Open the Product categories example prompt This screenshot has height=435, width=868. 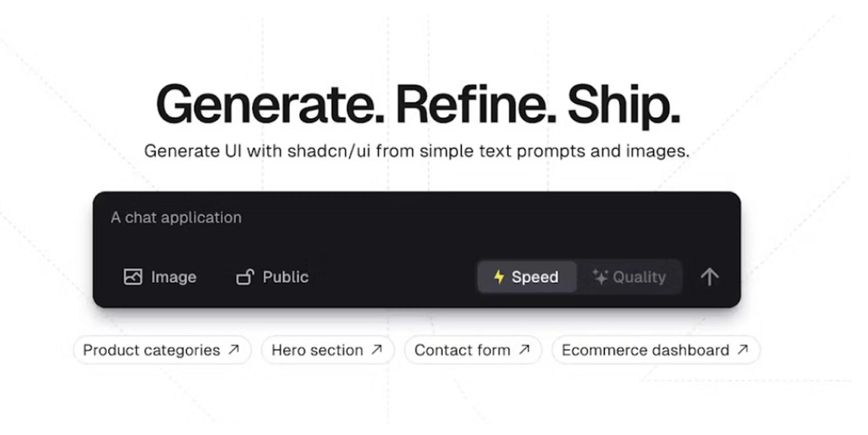152,350
